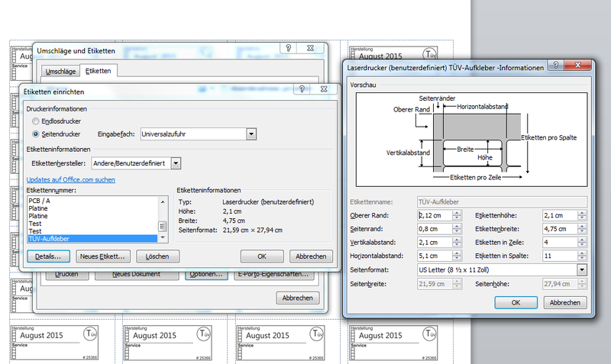Click the Details button
The image size is (611, 364).
(49, 256)
